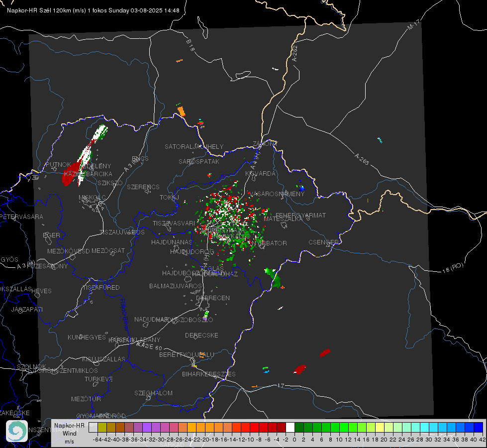The width and height of the screenshot is (487, 448).
Task: Click the JÁSZAPÁTI city label
Action: tap(27, 309)
